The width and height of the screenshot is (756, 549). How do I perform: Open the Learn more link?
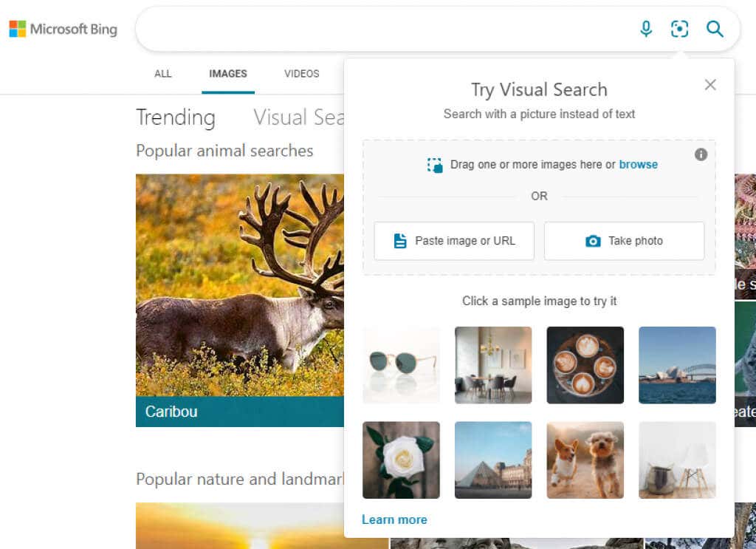394,519
